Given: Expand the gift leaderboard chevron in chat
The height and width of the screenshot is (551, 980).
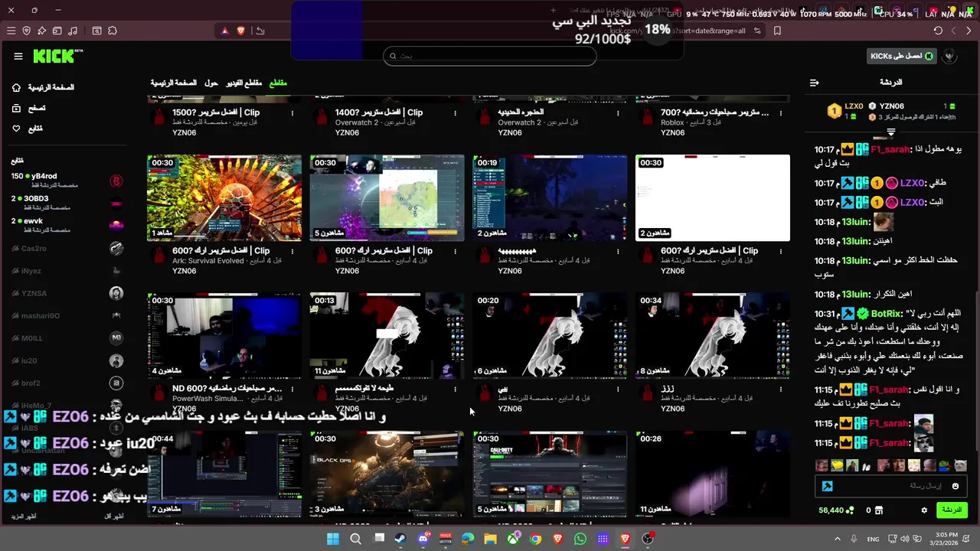Looking at the screenshot, I should coord(890,132).
